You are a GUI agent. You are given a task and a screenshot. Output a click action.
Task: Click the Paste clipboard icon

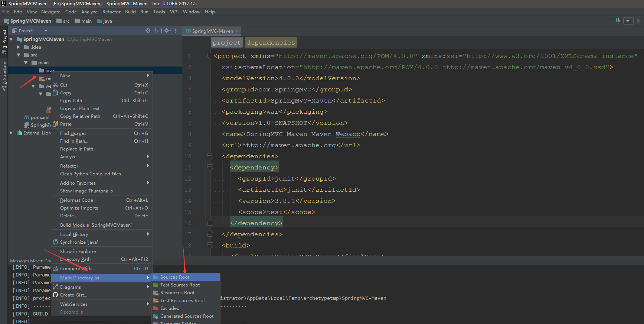55,124
